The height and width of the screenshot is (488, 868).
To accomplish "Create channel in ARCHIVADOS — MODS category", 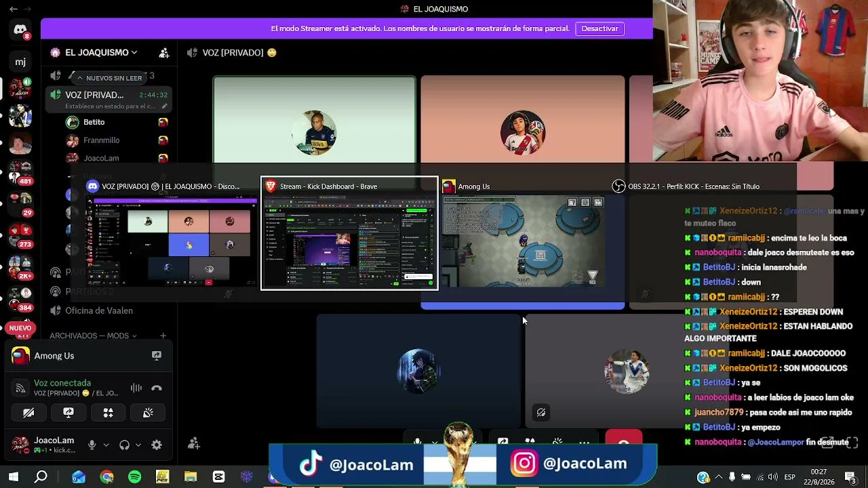I will [x=163, y=335].
